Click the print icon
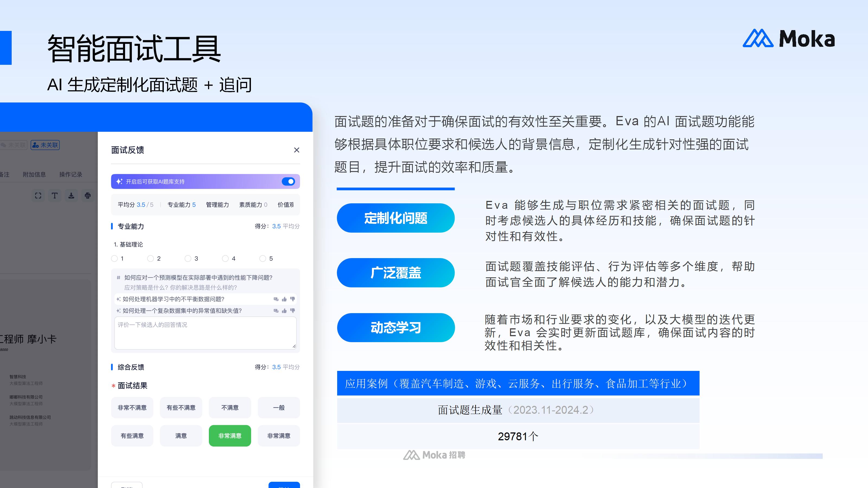868x488 pixels. pyautogui.click(x=88, y=195)
